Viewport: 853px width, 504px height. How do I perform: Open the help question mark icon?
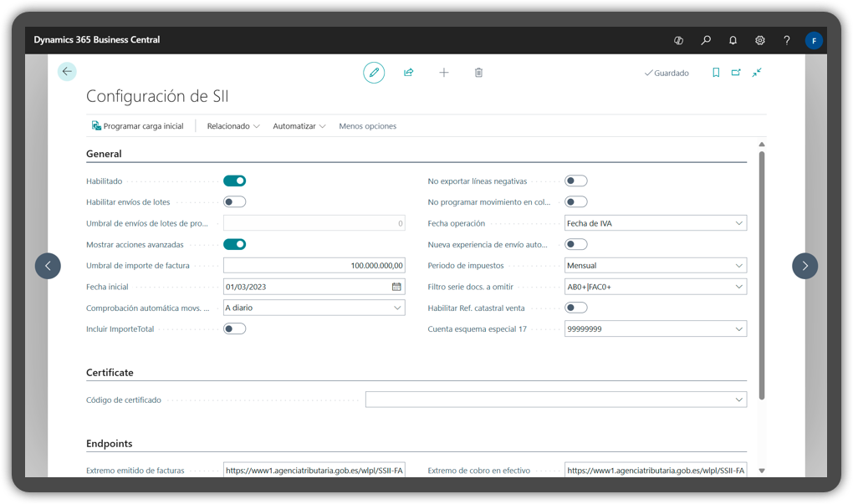click(x=787, y=40)
